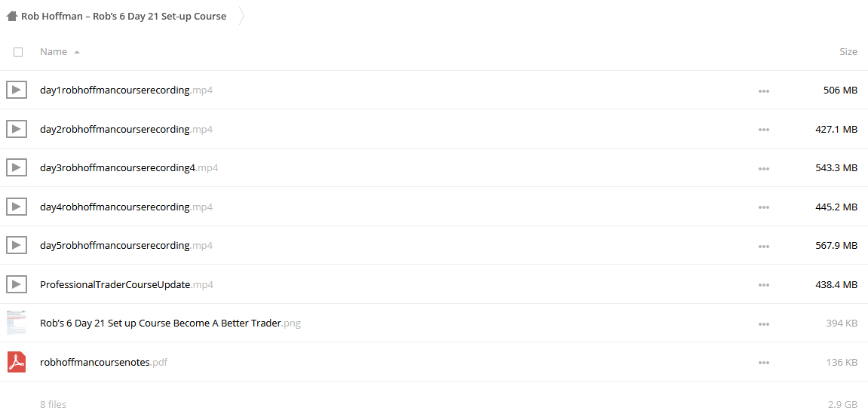This screenshot has width=868, height=420.
Task: Click video icon for ProfessionalTraderCourseUpdate.mp4
Action: (x=17, y=284)
